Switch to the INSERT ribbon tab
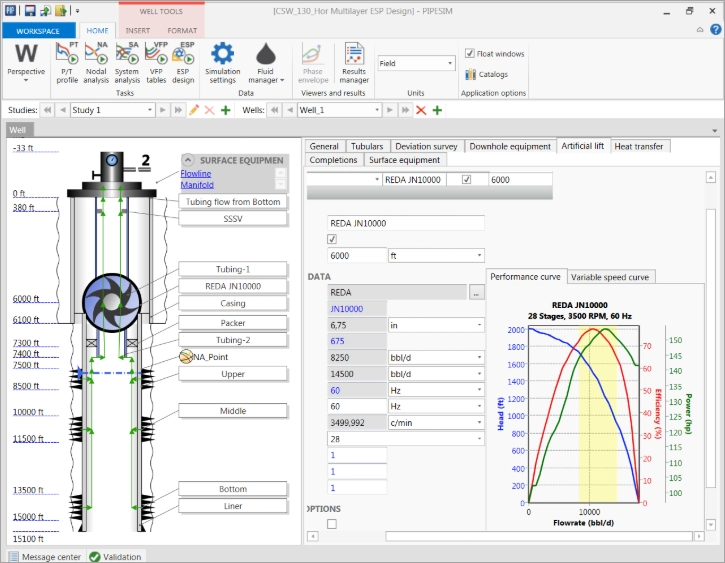The image size is (725, 563). tap(138, 31)
